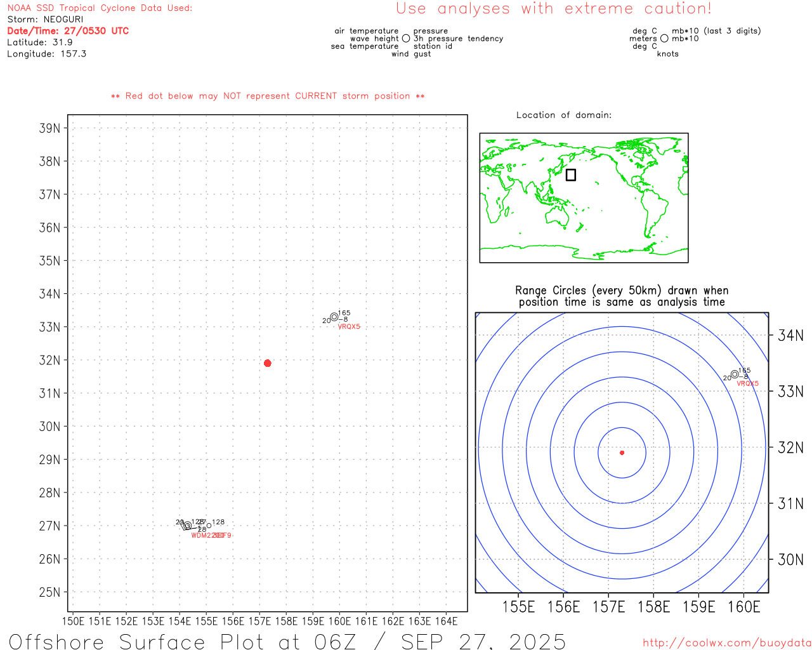
Task: Click the red center dot in range circles plot
Action: pos(622,453)
